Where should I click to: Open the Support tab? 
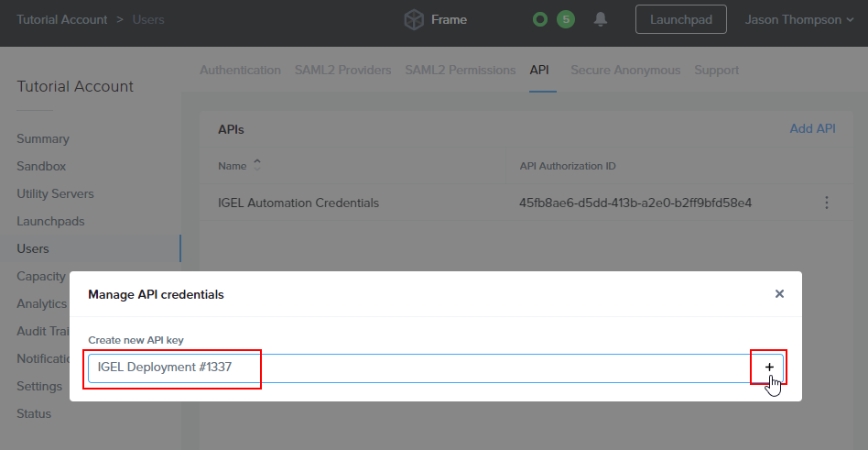(716, 71)
